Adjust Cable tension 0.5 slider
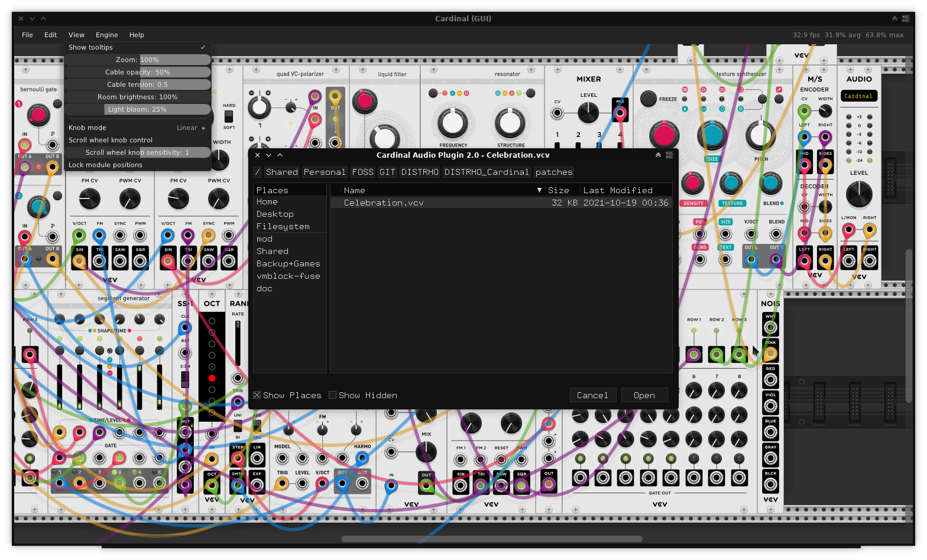The image size is (927, 560). click(x=137, y=84)
